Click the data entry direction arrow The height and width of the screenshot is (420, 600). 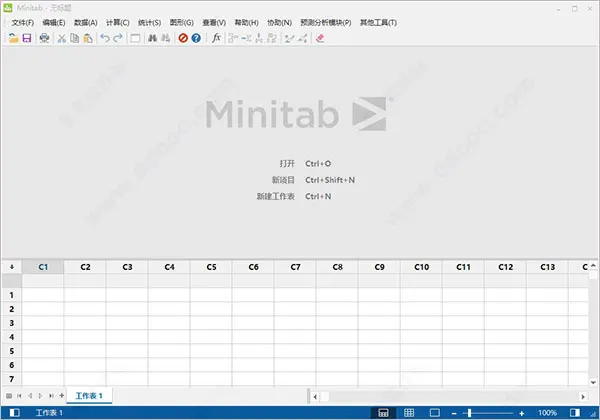12,267
